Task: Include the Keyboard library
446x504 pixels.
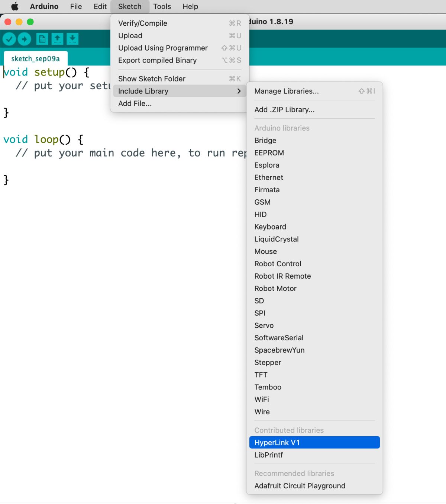Action: click(314, 227)
